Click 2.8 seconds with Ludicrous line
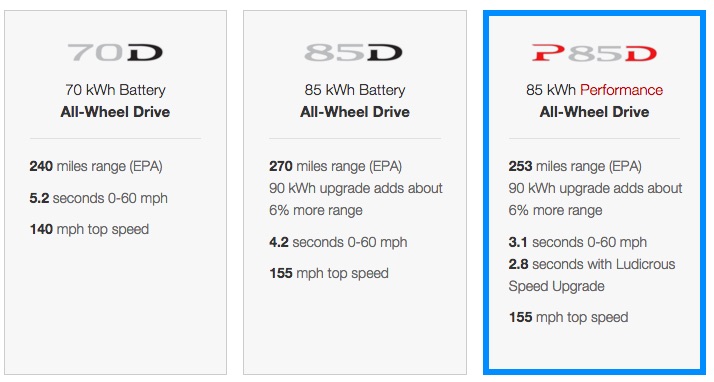The width and height of the screenshot is (714, 382). pyautogui.click(x=592, y=264)
